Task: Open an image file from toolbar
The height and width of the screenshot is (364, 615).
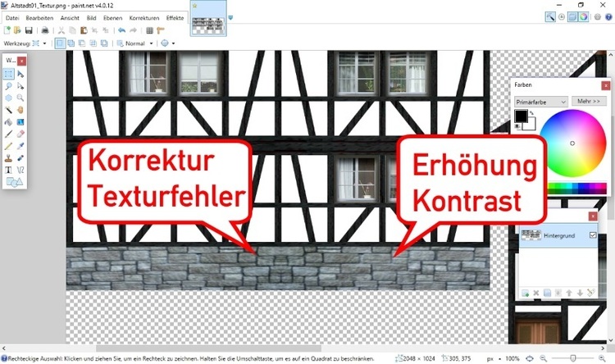Action: [17, 30]
